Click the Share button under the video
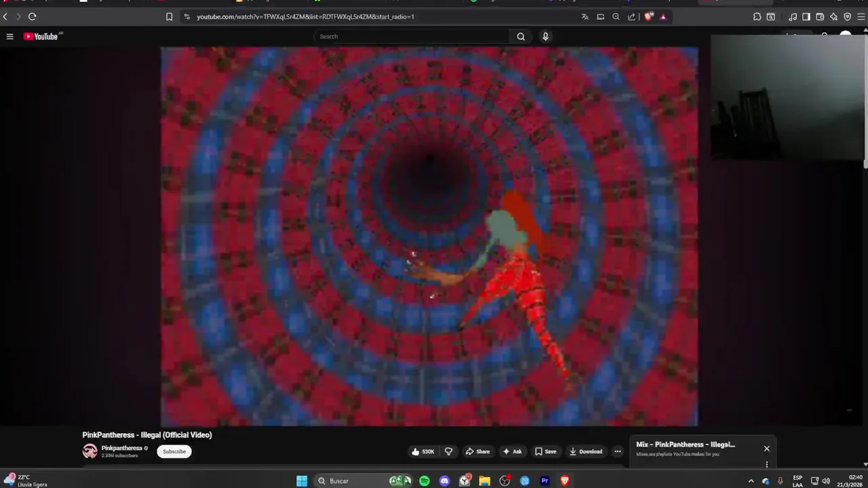 (x=477, y=451)
